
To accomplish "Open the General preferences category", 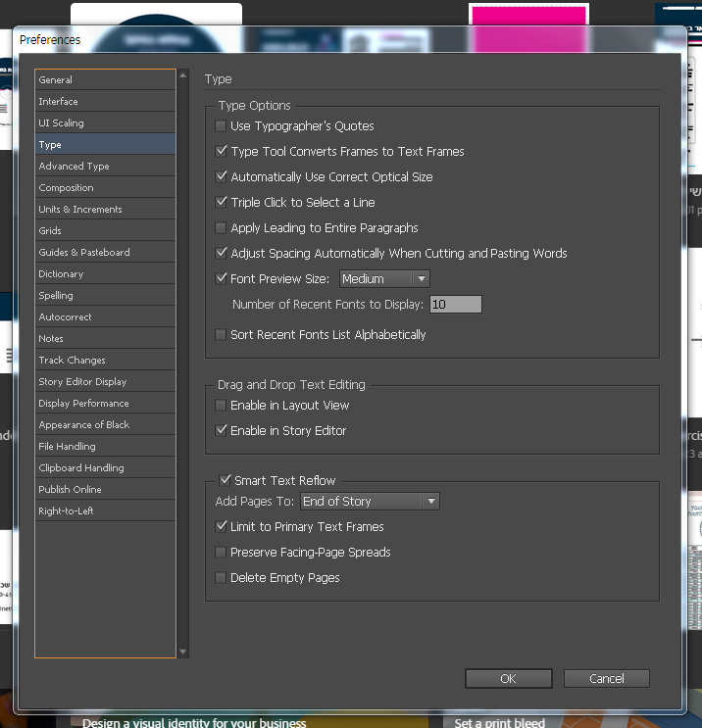I will coord(106,80).
